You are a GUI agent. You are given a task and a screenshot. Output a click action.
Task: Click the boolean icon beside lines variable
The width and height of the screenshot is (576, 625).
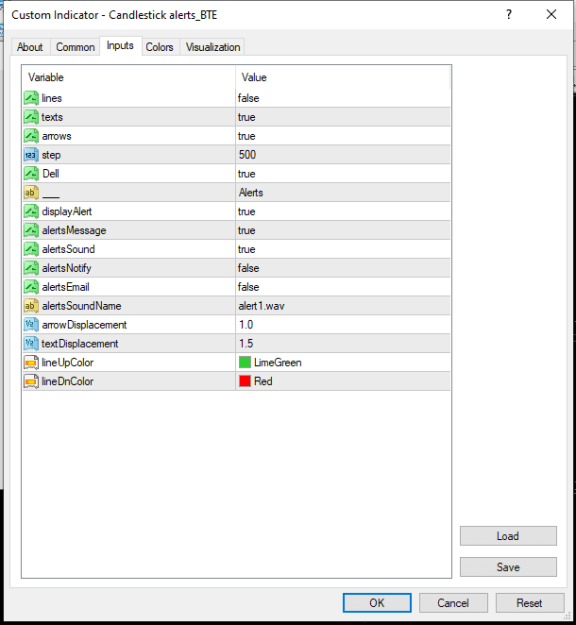[x=31, y=98]
